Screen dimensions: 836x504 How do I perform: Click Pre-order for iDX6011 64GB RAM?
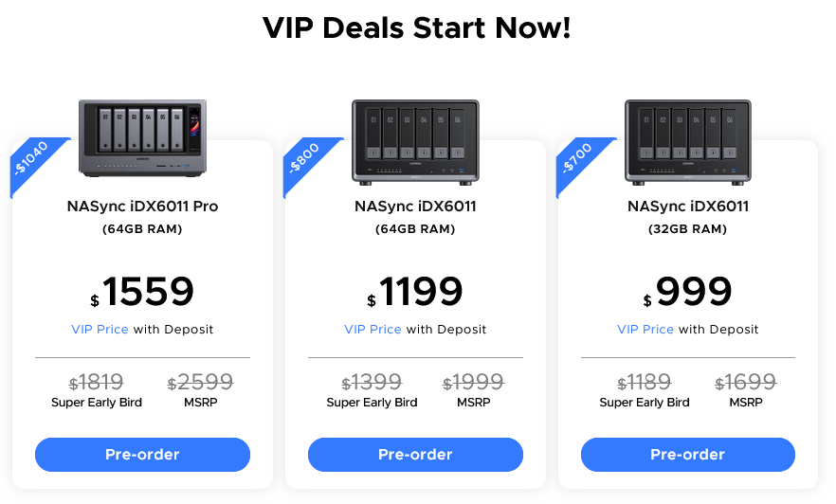pos(415,455)
